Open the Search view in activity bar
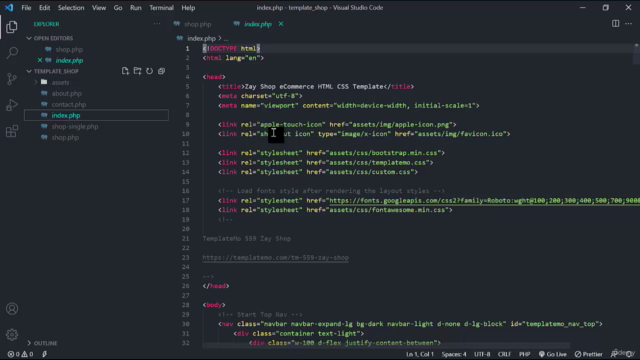This screenshot has height=360, width=640. point(12,53)
